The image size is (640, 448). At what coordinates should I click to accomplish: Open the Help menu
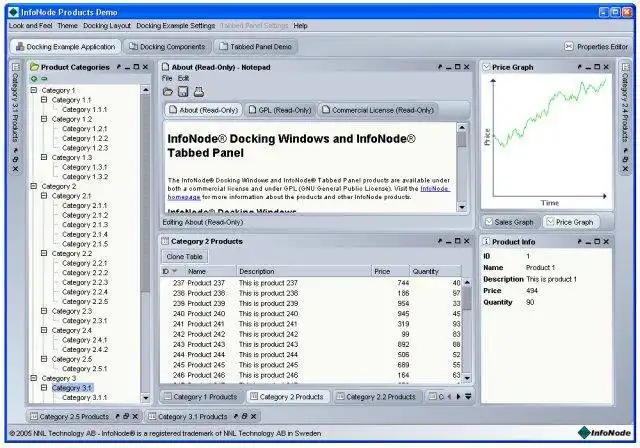(300, 26)
